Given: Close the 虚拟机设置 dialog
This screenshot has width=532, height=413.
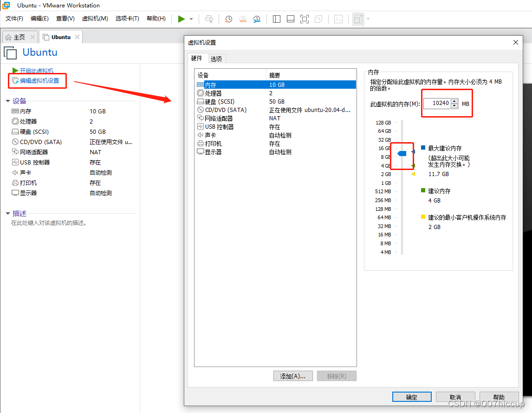Looking at the screenshot, I should [x=516, y=42].
